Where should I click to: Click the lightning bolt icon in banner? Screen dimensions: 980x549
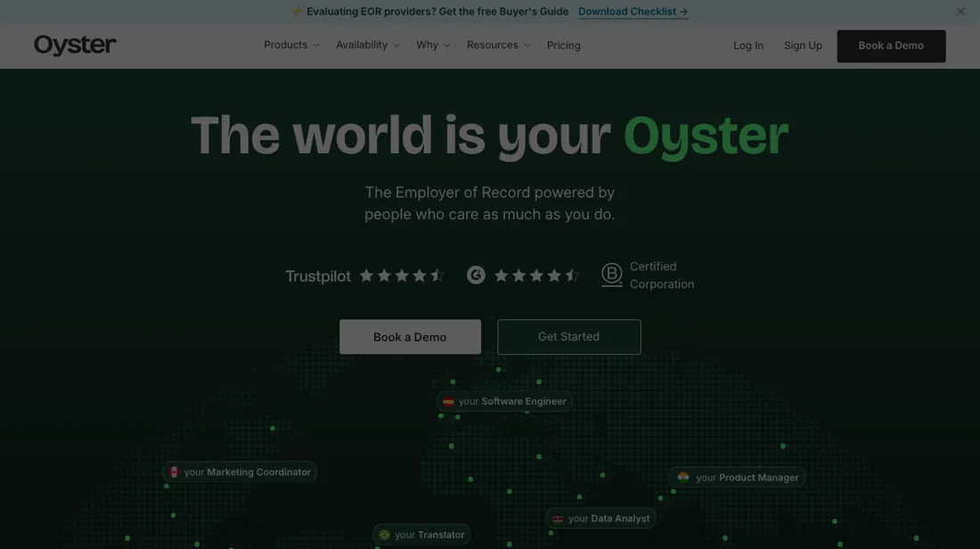point(298,12)
